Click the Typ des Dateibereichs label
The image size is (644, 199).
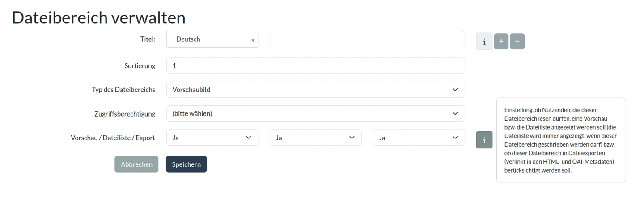(123, 90)
